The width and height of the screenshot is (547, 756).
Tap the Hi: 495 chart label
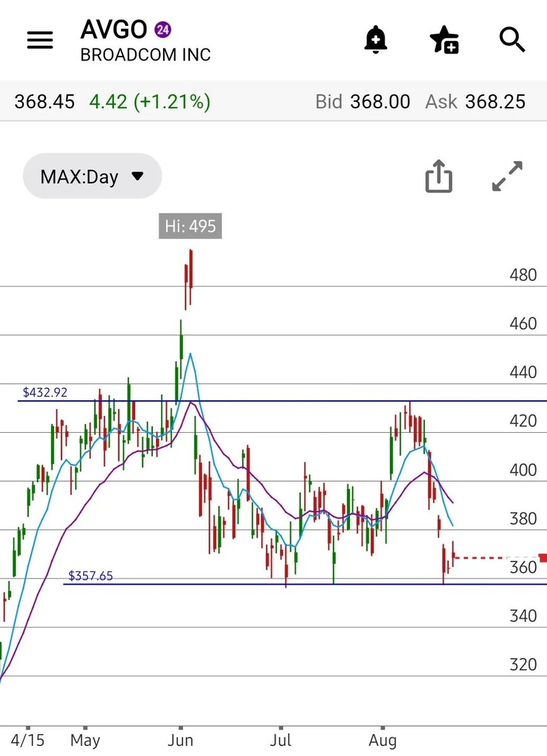click(191, 226)
